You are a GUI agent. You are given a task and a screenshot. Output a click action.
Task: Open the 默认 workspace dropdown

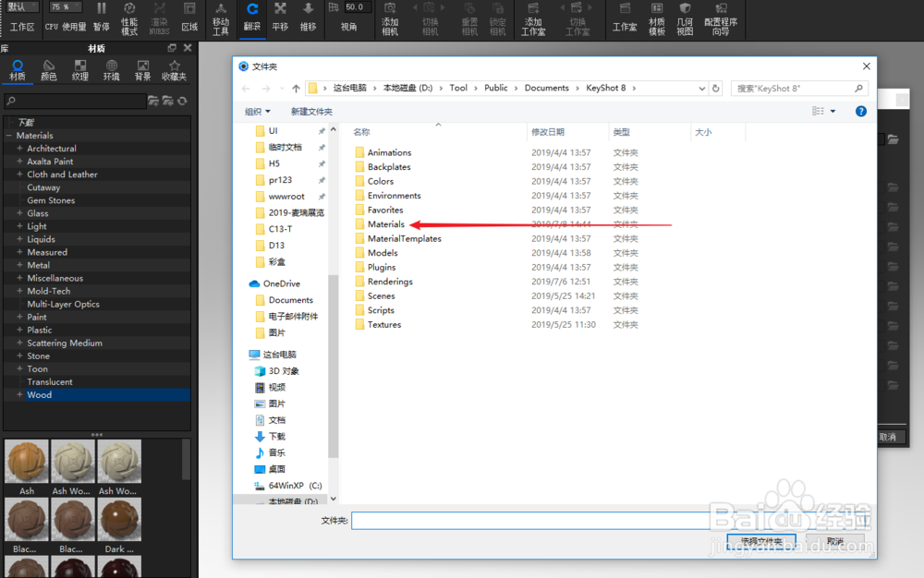(22, 7)
